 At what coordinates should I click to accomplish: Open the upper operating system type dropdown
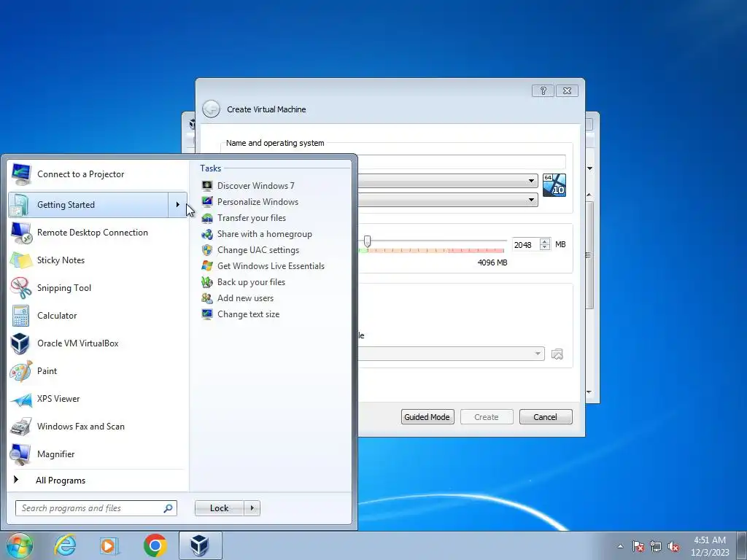(x=531, y=181)
